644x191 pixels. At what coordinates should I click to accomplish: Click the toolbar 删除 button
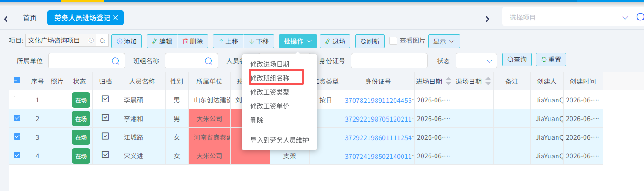(192, 41)
